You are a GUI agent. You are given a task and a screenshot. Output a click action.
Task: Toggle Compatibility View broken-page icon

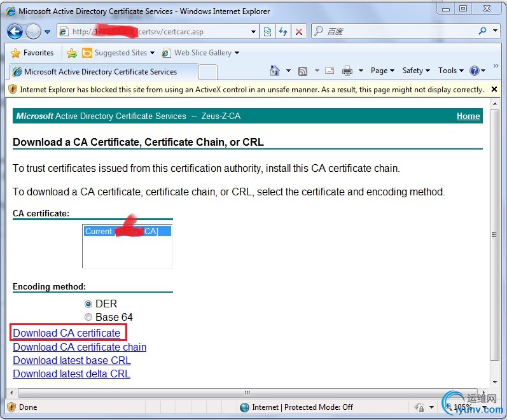point(267,32)
